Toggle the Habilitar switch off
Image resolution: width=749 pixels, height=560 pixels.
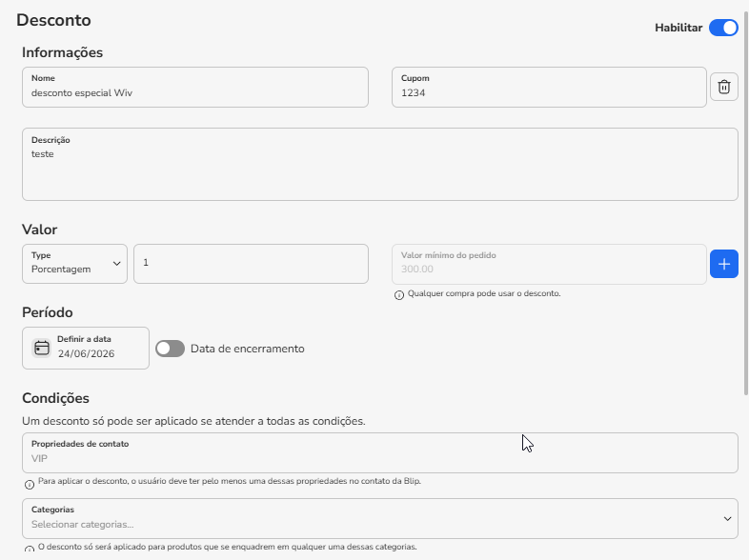click(x=723, y=28)
